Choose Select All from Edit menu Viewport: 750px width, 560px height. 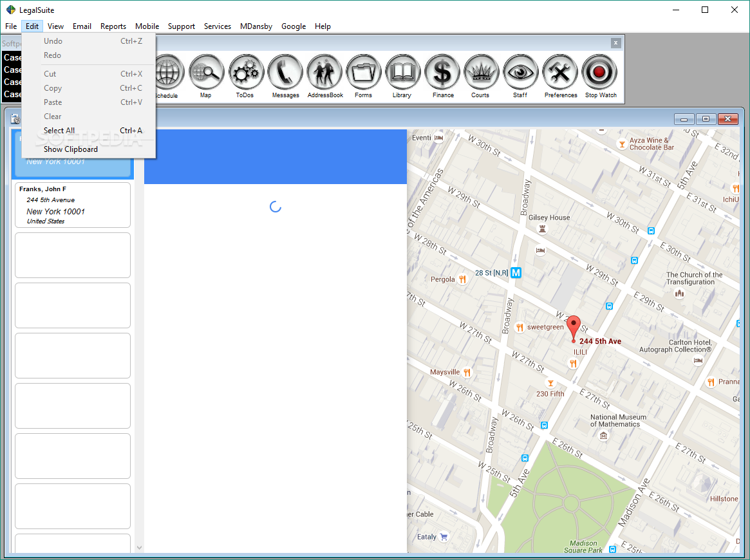pyautogui.click(x=88, y=131)
